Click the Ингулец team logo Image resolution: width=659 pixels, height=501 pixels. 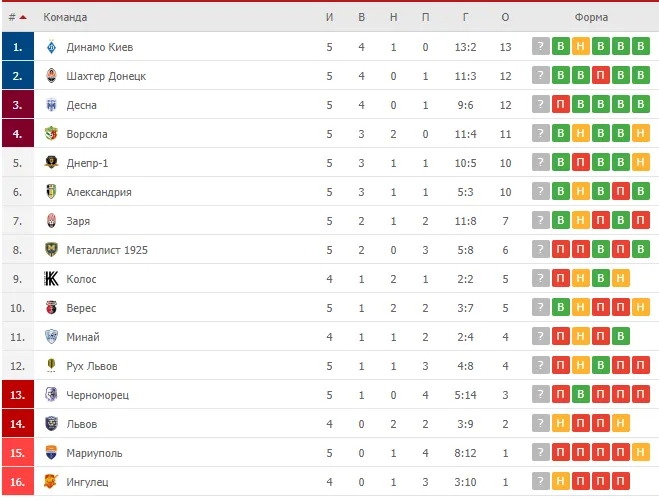(x=51, y=482)
